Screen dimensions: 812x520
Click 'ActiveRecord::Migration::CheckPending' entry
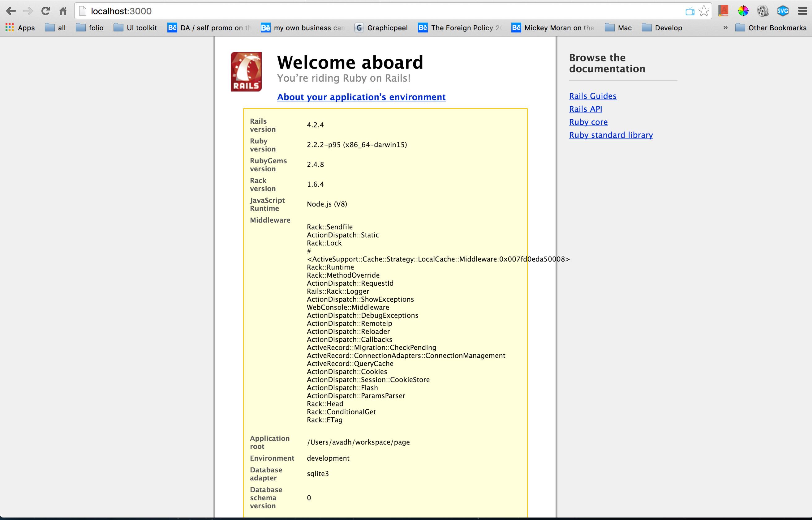[371, 347]
